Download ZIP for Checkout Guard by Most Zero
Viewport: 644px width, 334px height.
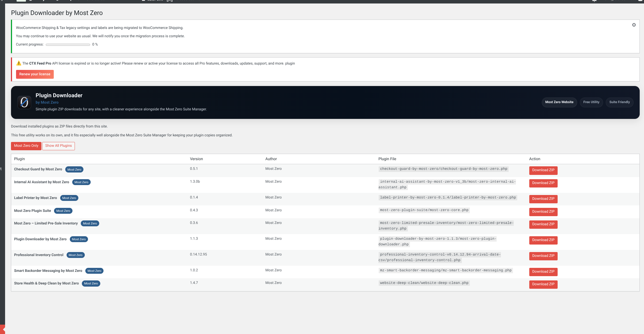(543, 170)
